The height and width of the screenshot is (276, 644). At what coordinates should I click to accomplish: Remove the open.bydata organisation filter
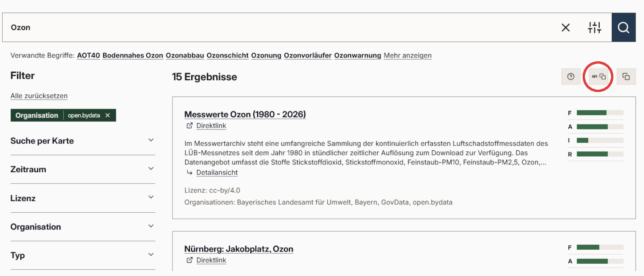point(108,115)
